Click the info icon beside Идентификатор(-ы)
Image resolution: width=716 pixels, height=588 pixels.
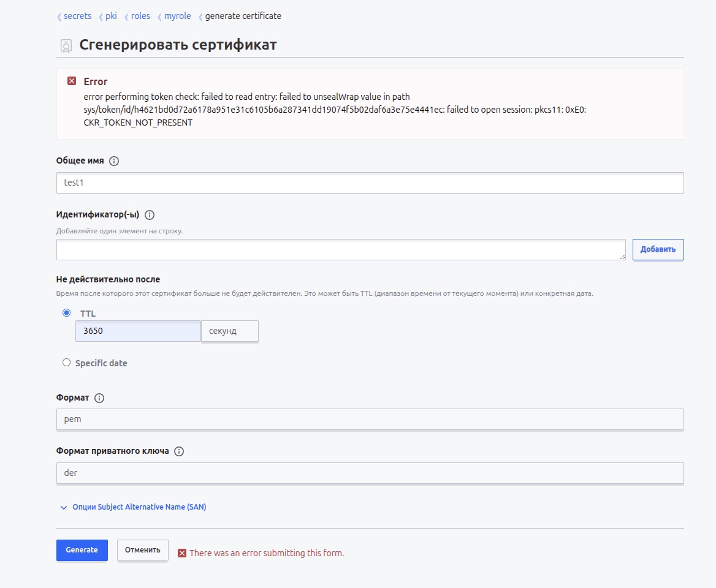click(150, 215)
